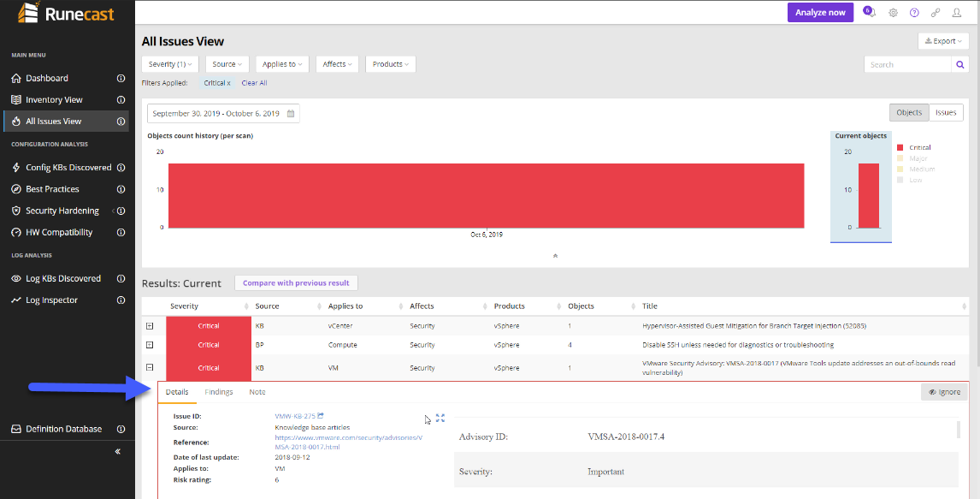
Task: Click info icon next to Inventory View
Action: pos(121,99)
